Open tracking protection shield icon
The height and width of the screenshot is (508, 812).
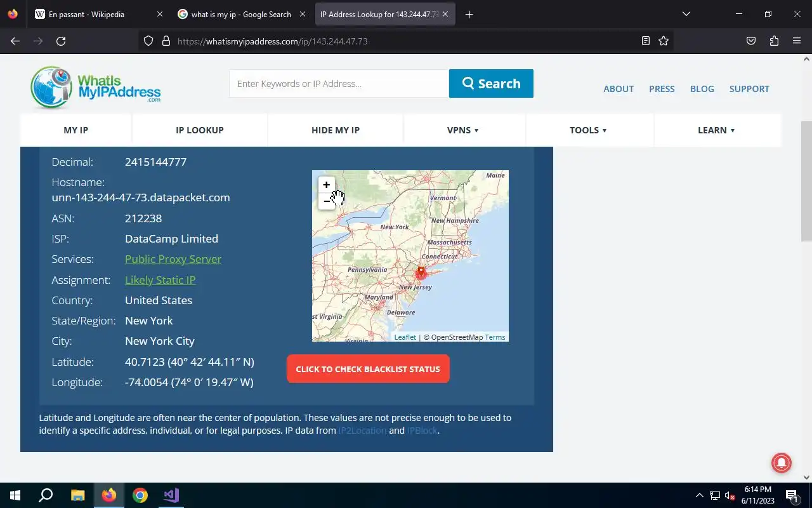pos(148,41)
